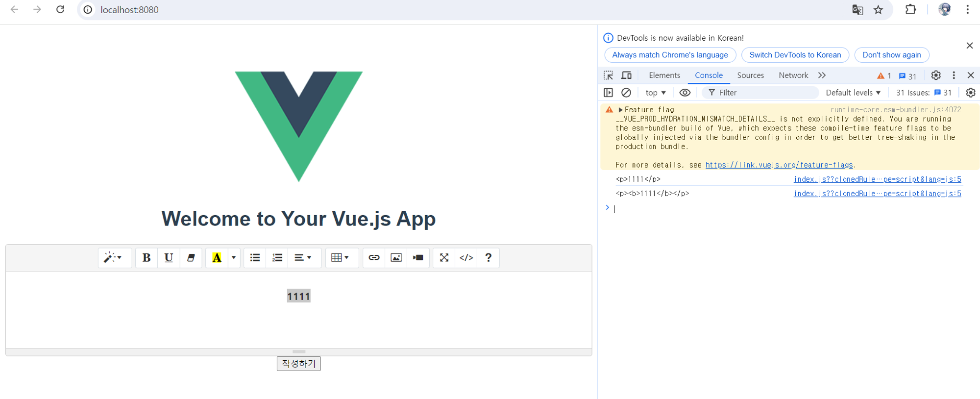Open Google Translate icon in address bar

[x=857, y=10]
